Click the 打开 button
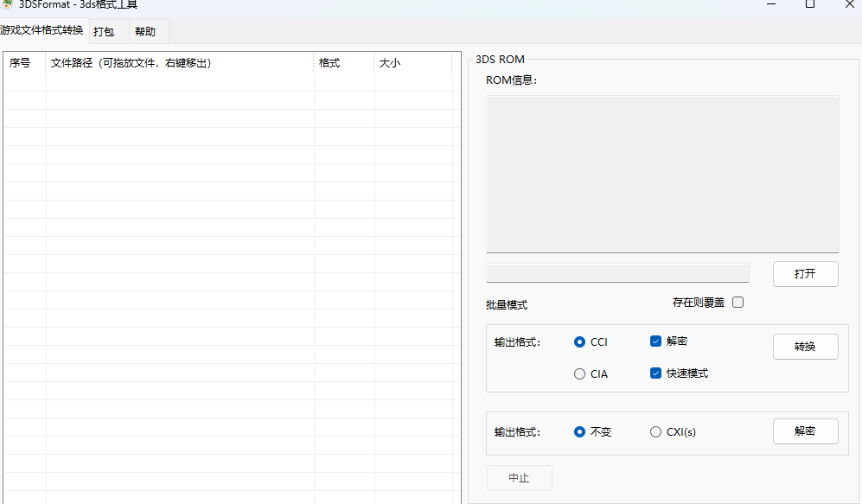 pyautogui.click(x=806, y=274)
